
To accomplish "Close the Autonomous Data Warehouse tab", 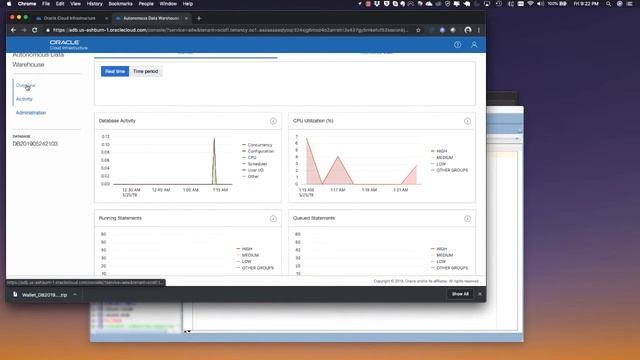I will [x=186, y=18].
